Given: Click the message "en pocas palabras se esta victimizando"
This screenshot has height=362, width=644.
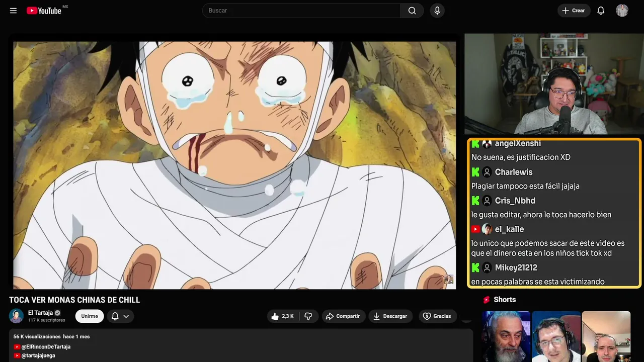Looking at the screenshot, I should (x=538, y=282).
